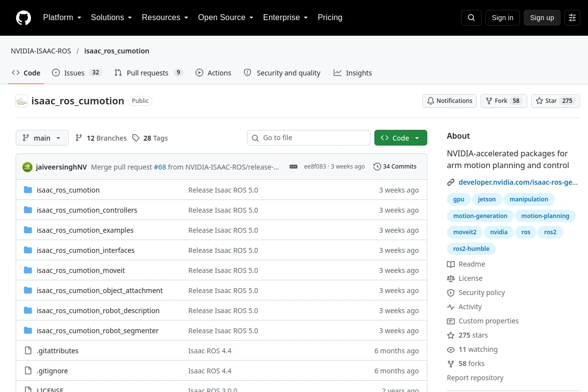
Task: Open isaac_ros_cumotion_object_attachment folder name
Action: (99, 291)
